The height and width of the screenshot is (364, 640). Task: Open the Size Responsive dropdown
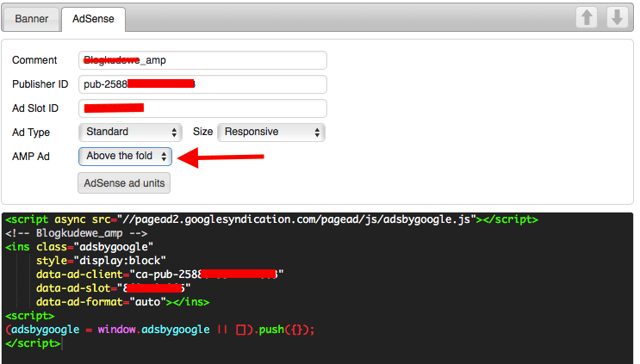(271, 132)
